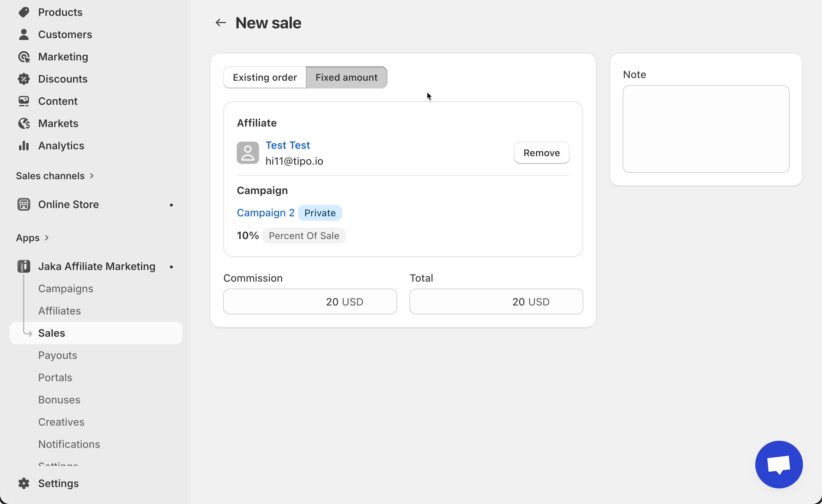Open the Payouts menu item

coord(57,355)
